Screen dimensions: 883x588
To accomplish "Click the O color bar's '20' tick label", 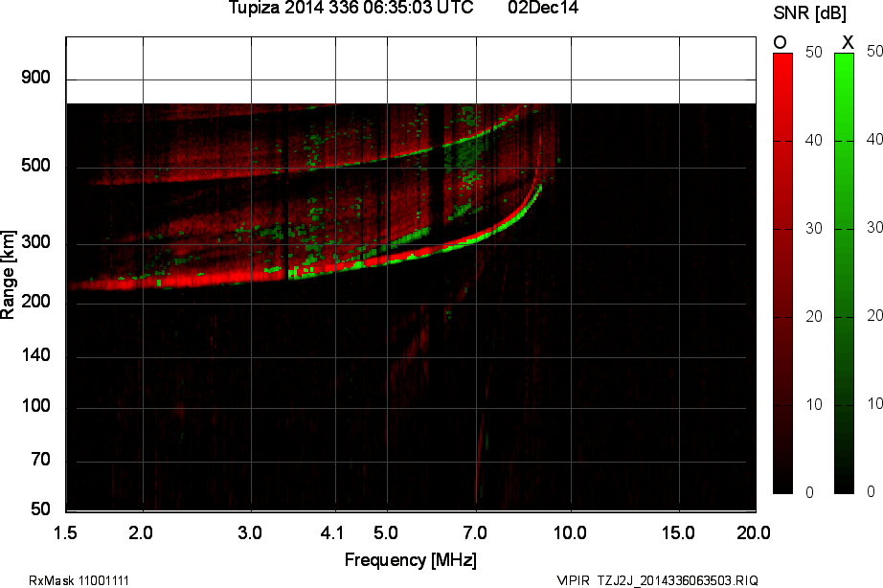I will [x=814, y=317].
